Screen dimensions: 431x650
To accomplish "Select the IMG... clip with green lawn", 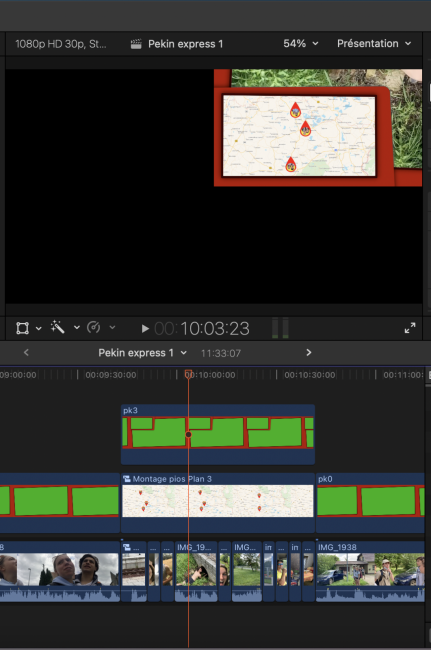I will pos(247,571).
